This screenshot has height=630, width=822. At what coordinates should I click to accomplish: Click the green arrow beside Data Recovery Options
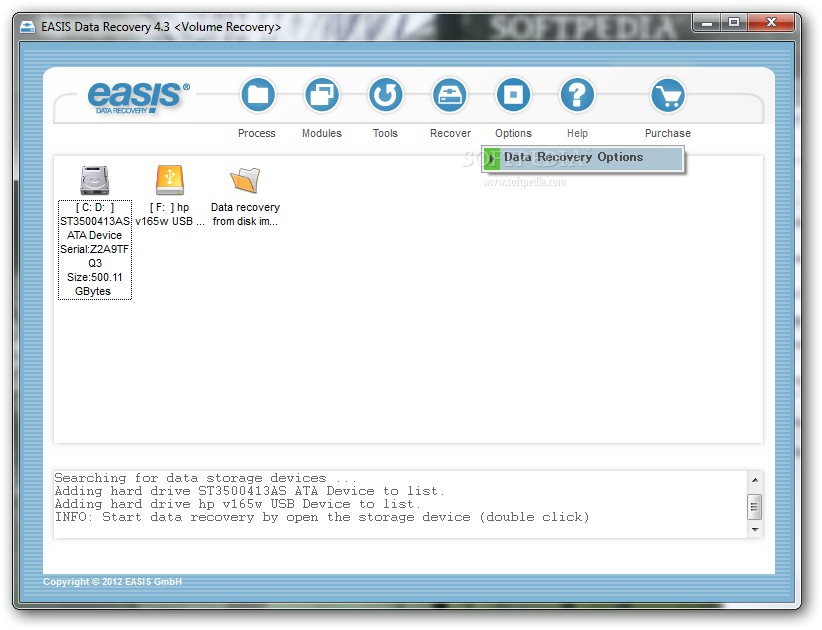(x=491, y=159)
